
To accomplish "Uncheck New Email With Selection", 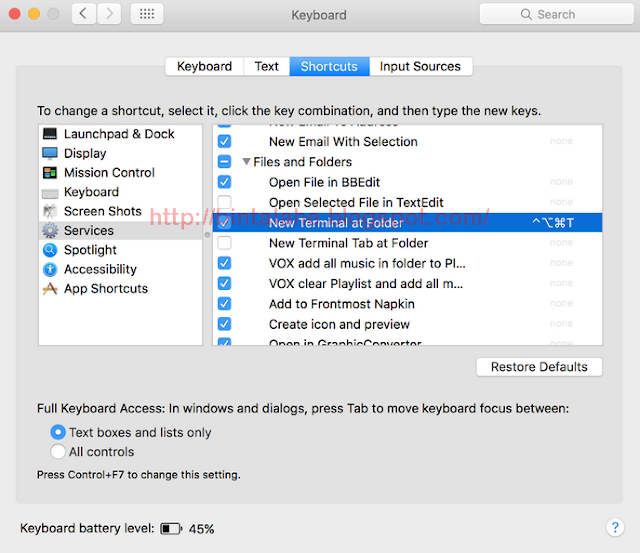I will (224, 141).
